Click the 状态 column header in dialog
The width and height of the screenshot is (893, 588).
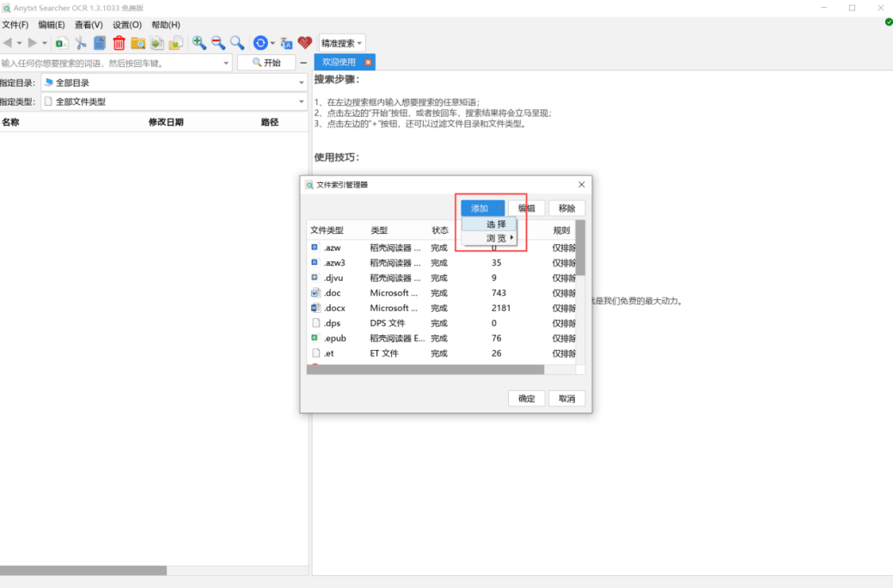pos(440,230)
